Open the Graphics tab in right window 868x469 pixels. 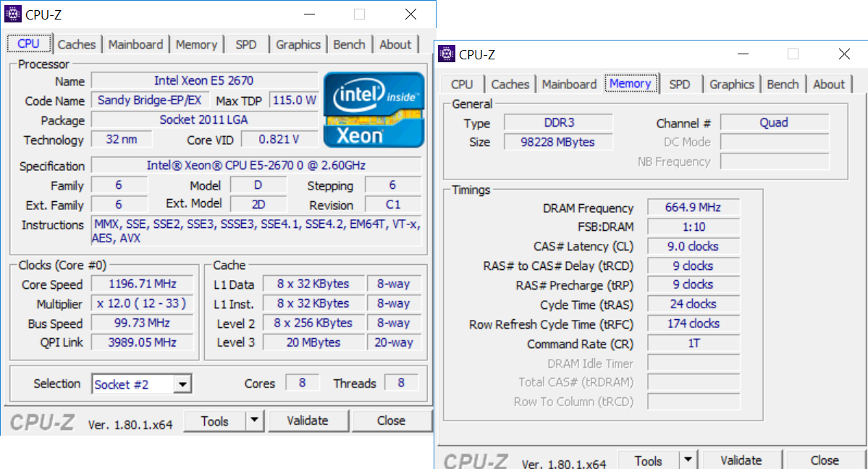(731, 84)
